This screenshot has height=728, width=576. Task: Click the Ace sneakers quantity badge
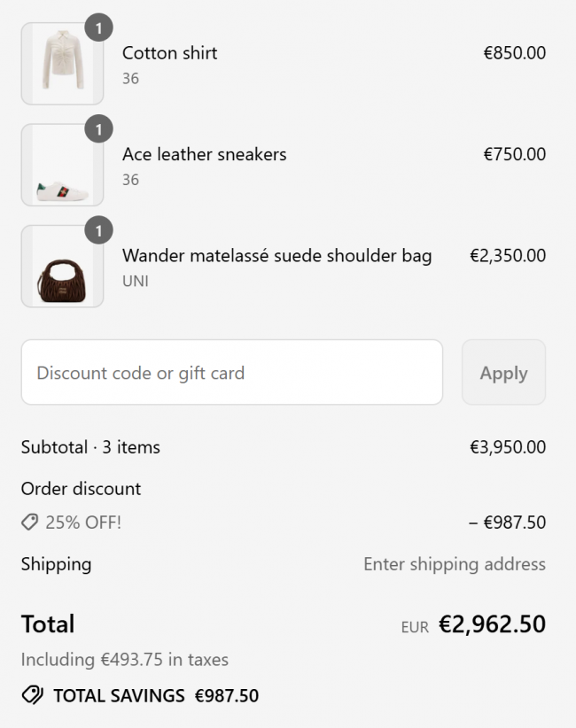tap(98, 130)
